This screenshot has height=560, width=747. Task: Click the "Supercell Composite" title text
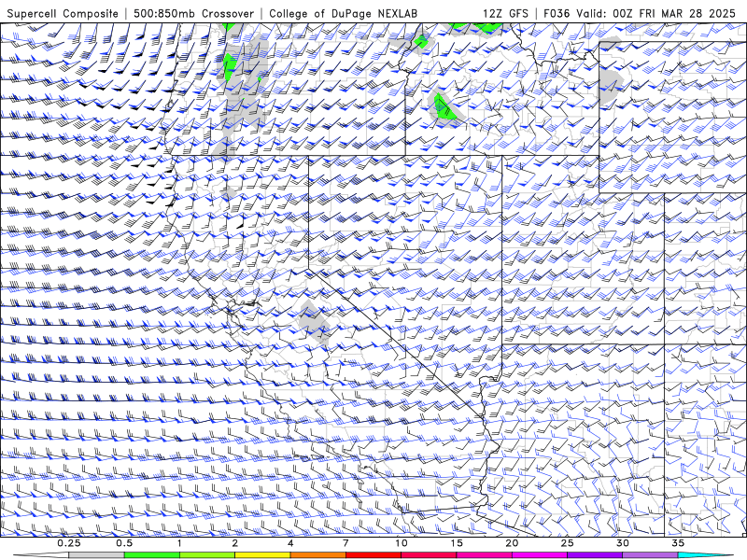63,13
